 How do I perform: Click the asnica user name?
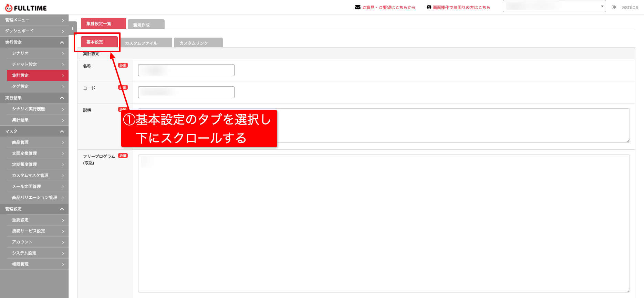pos(630,7)
